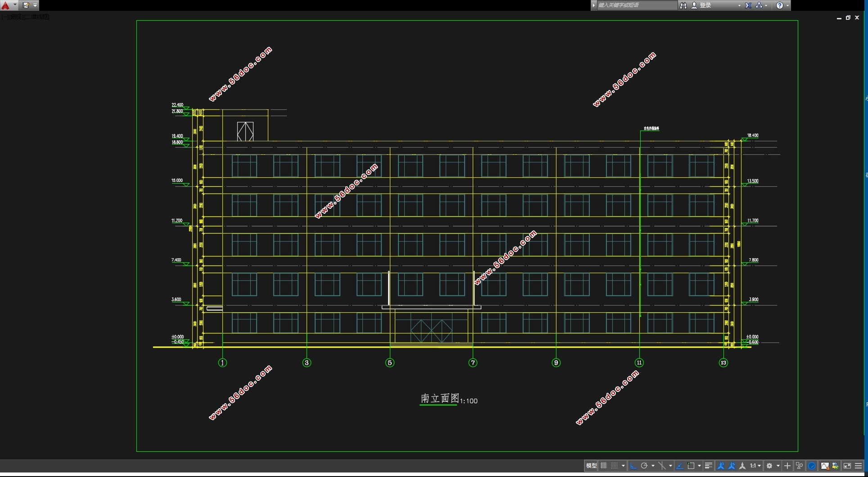Click the 模型 model space button

(x=591, y=466)
